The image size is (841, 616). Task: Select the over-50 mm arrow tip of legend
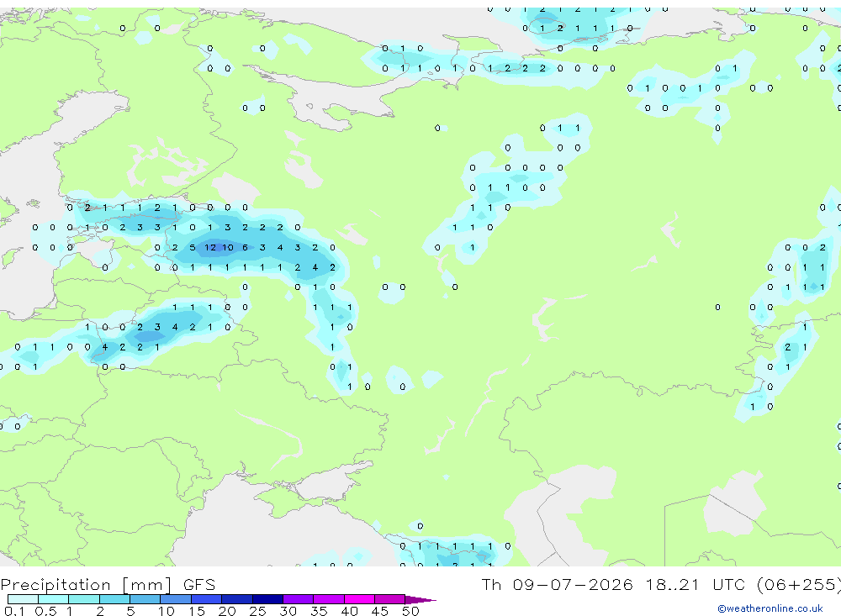click(x=420, y=600)
